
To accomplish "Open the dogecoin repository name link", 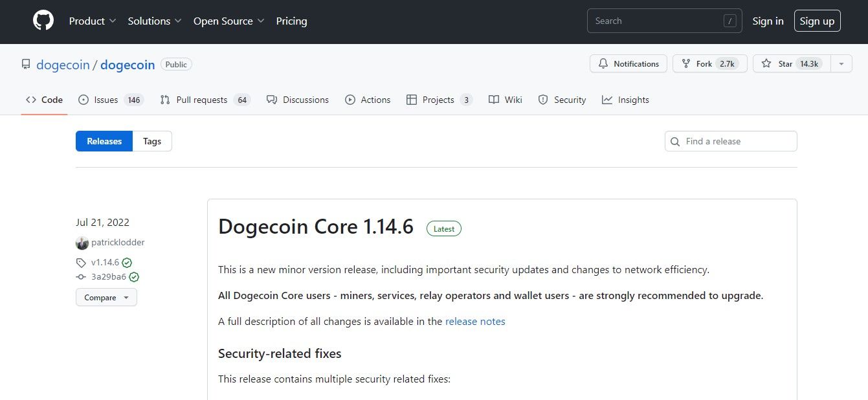I will 128,65.
